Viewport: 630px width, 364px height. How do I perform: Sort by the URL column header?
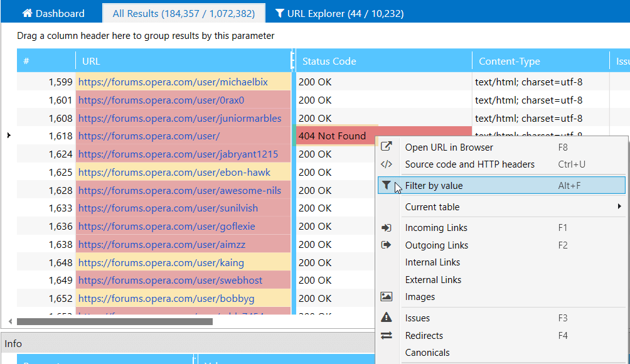click(x=183, y=61)
